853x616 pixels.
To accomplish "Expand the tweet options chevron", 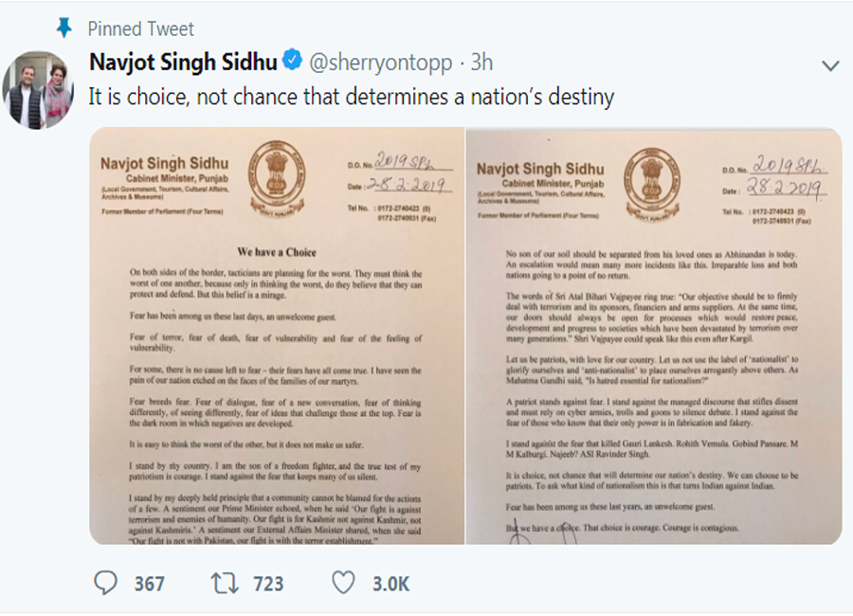I will pyautogui.click(x=830, y=65).
